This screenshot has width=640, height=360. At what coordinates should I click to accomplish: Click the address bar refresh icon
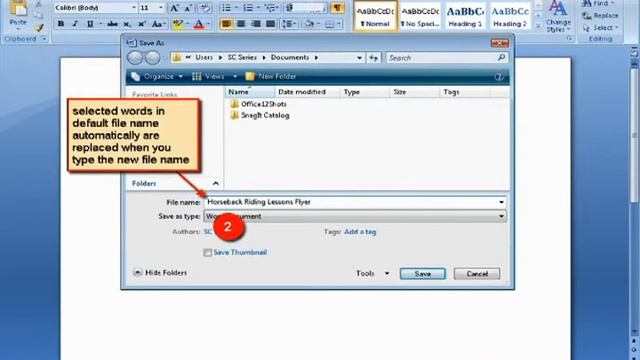pos(373,58)
